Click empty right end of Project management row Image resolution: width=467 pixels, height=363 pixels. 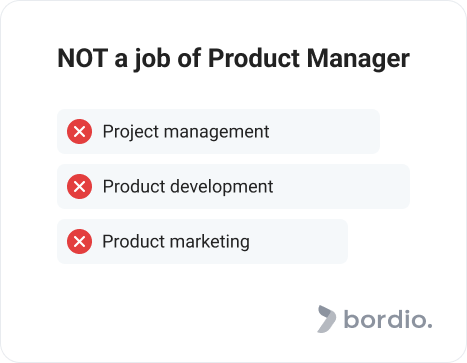(x=325, y=131)
